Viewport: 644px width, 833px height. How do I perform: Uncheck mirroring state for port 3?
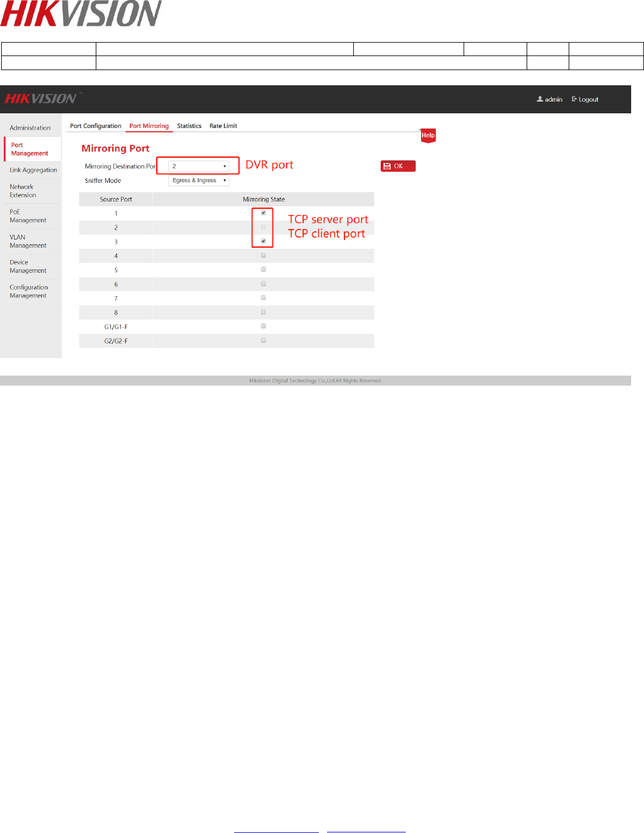(263, 241)
